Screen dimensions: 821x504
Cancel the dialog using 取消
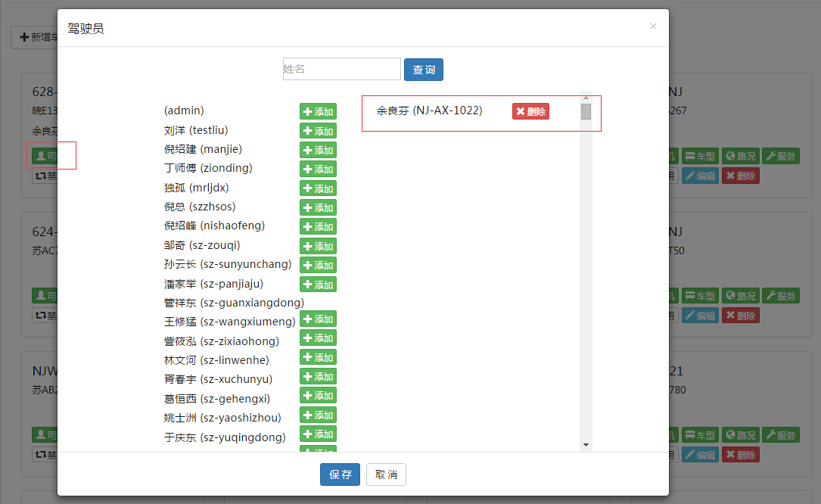tap(386, 474)
